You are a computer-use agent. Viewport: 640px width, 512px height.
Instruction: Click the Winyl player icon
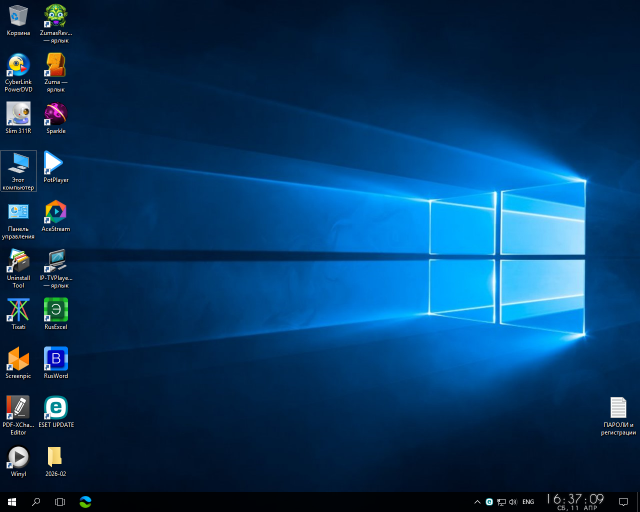point(18,461)
